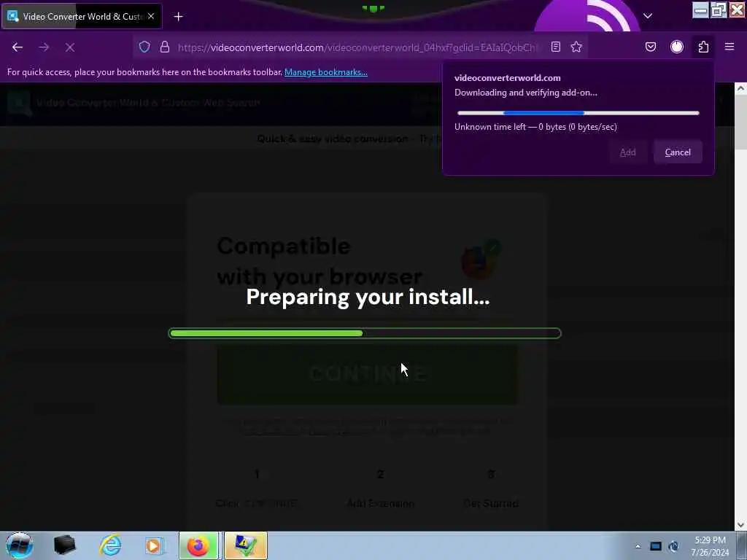
Task: Open the warning checkmark taskbar app
Action: (x=245, y=545)
